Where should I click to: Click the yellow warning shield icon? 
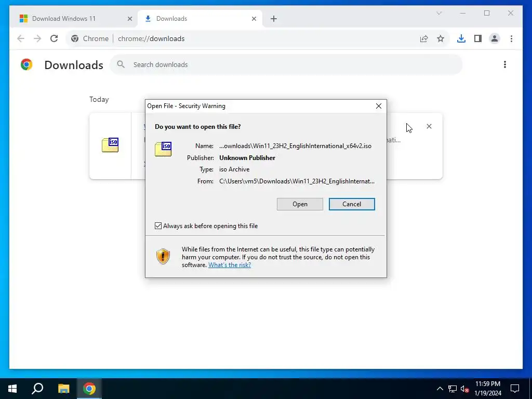(x=163, y=256)
